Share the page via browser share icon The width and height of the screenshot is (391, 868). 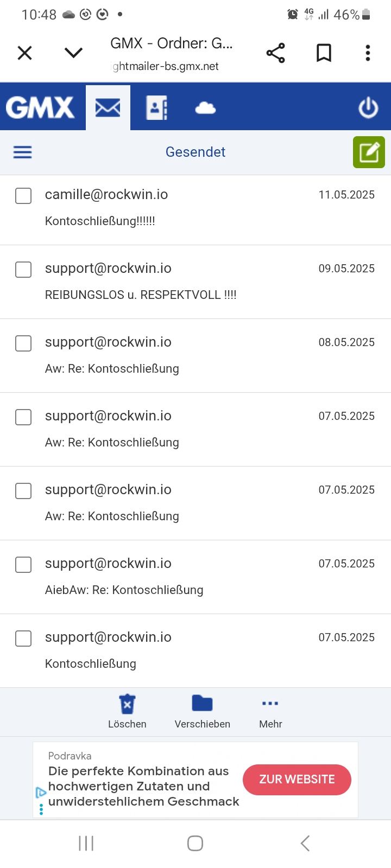click(x=276, y=53)
